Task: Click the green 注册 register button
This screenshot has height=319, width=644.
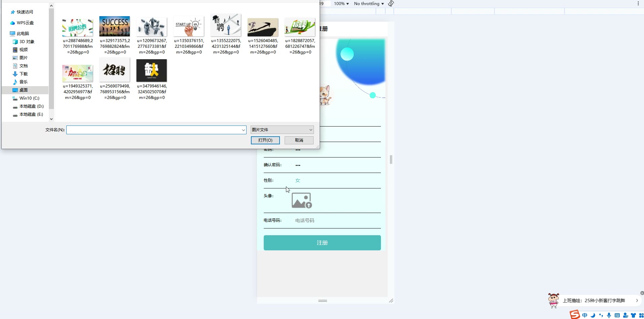Action: pos(322,243)
